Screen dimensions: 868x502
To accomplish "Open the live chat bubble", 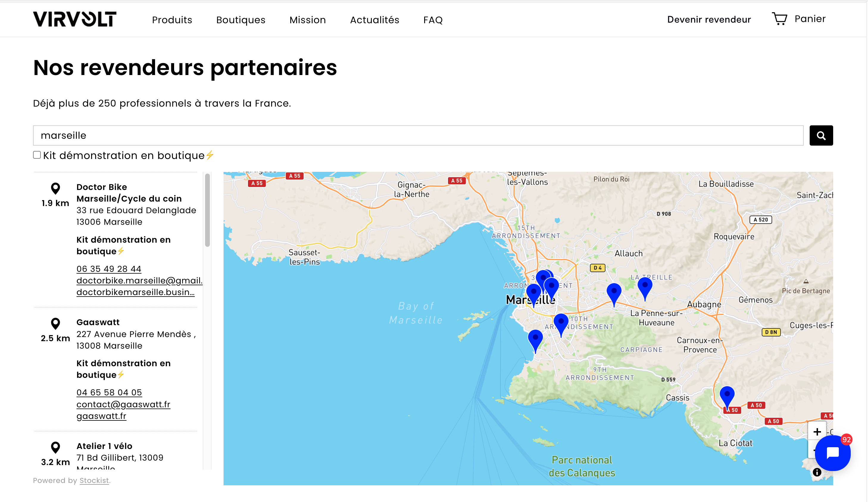I will 833,453.
